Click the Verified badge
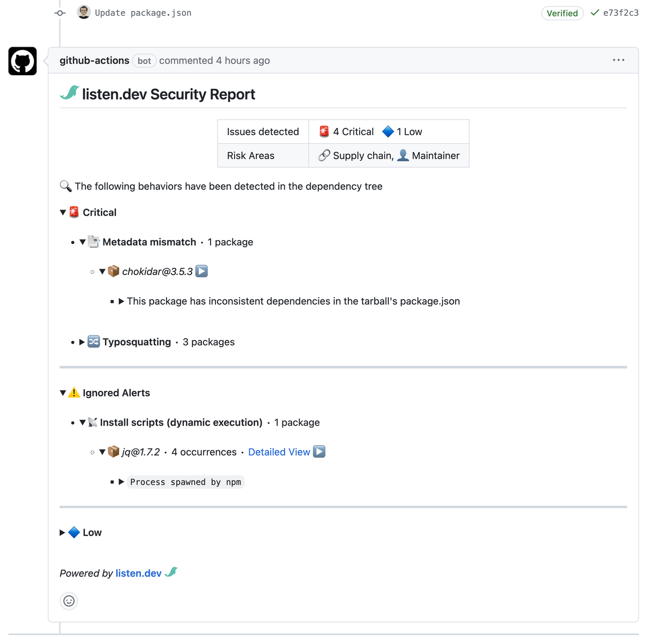The height and width of the screenshot is (644, 653). click(562, 13)
